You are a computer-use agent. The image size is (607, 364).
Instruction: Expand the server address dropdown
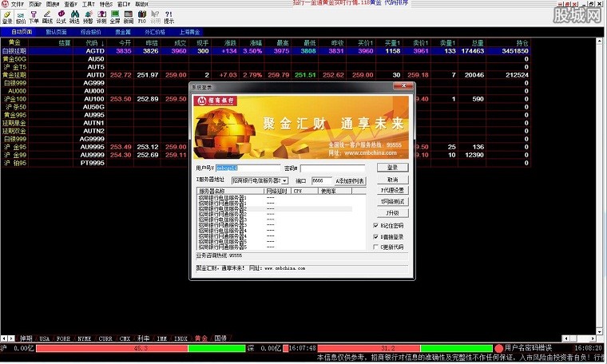pos(284,180)
